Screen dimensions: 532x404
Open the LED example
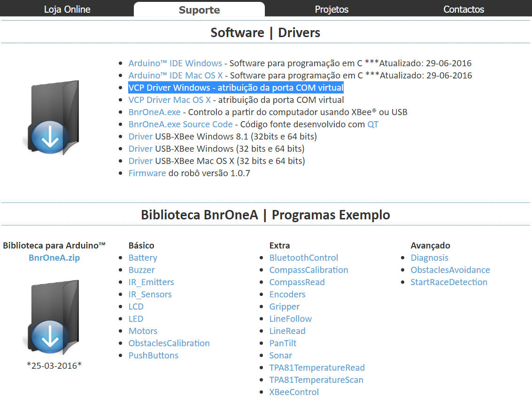136,319
